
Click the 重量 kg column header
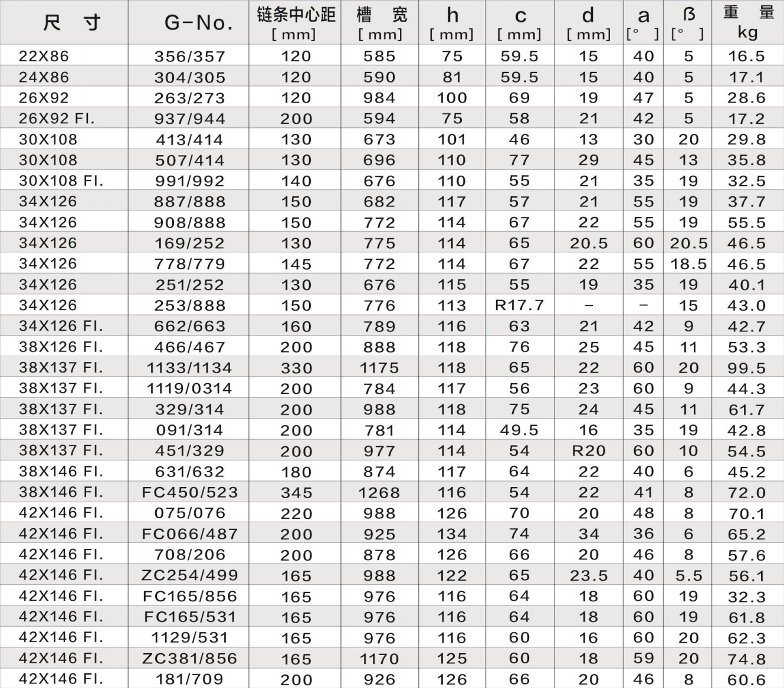747,23
